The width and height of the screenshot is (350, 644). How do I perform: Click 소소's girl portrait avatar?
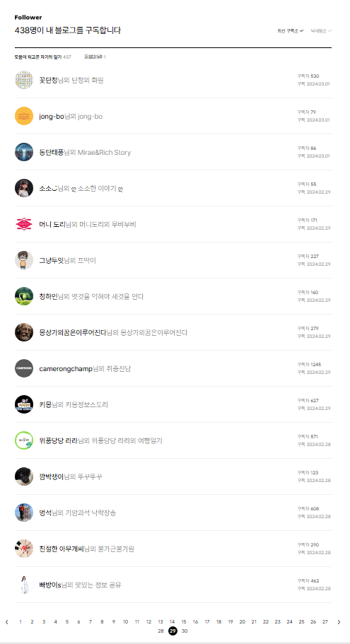pos(24,188)
